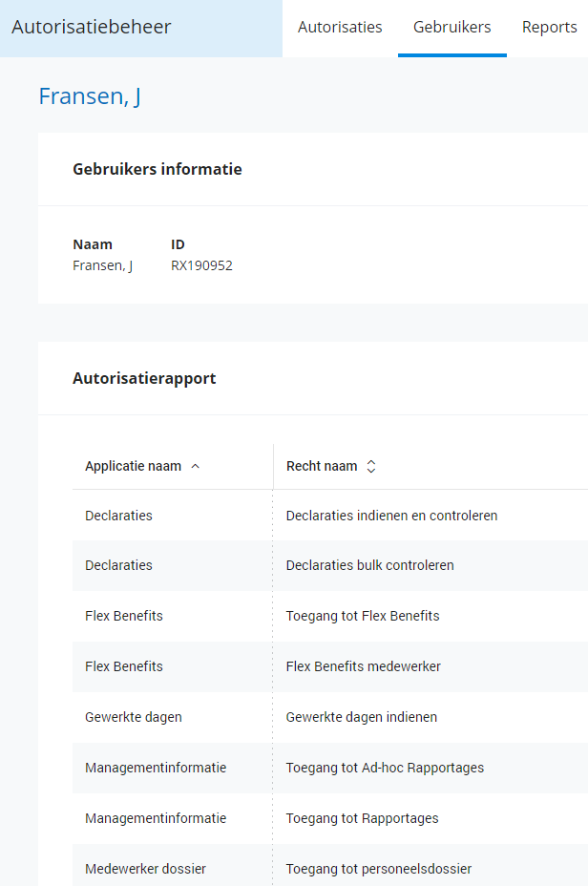Viewport: 588px width, 886px height.
Task: Open the Autorisaties tab
Action: 340,27
